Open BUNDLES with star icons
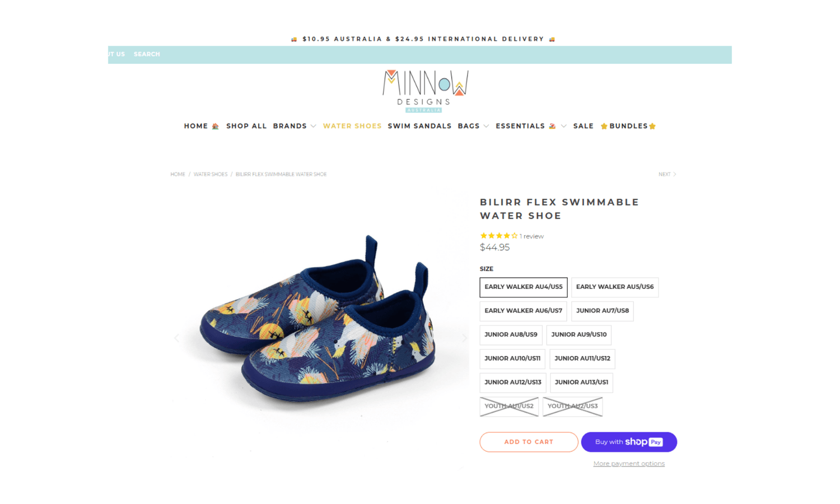840x504 pixels. 628,126
